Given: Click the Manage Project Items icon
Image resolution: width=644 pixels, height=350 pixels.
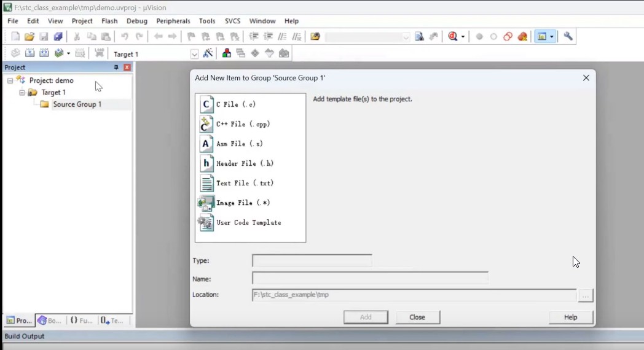Looking at the screenshot, I should click(x=227, y=53).
